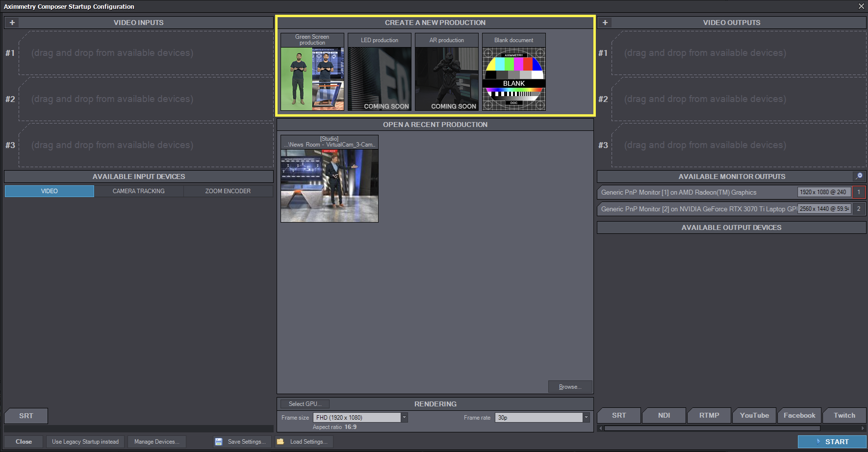Toggle monitor number 2 for NVIDIA GeForce
The height and width of the screenshot is (452, 868).
click(859, 209)
